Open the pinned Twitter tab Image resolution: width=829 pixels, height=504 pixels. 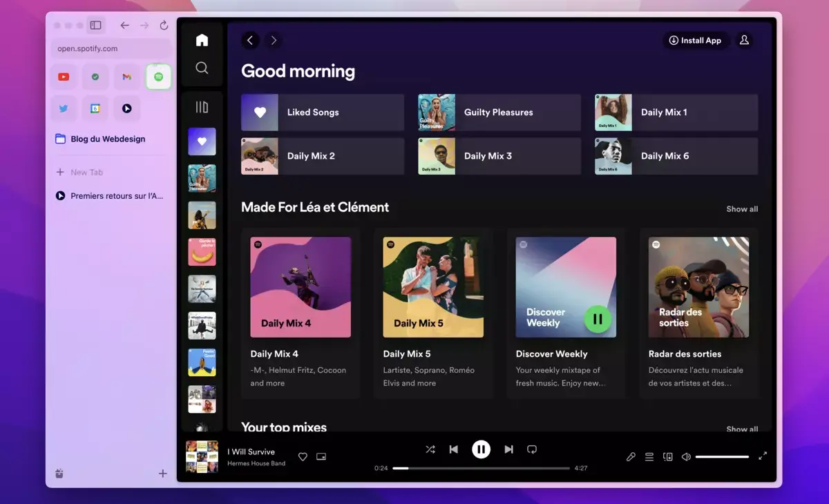(x=64, y=108)
